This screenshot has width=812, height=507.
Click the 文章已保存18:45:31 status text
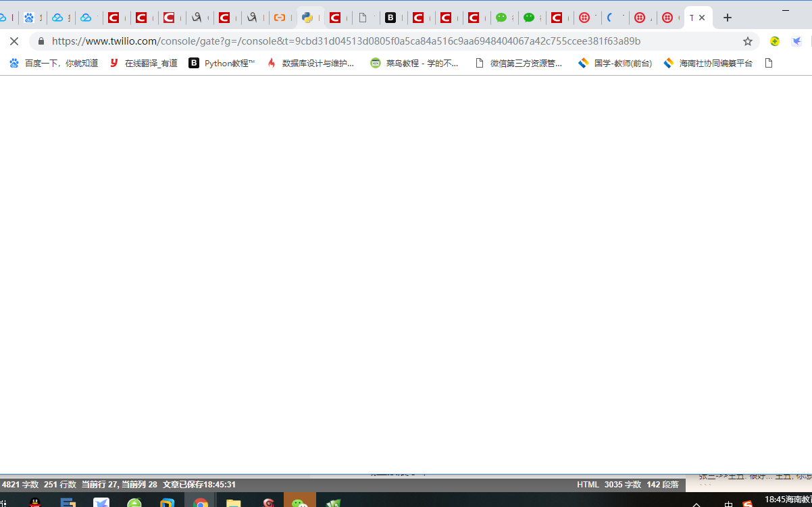tap(199, 485)
